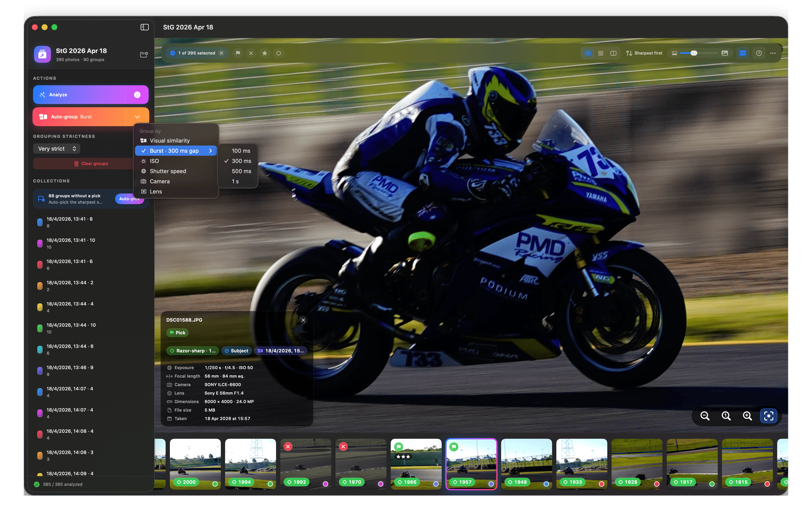Select Visual similarity grouping option
Screen dimensions: 812x527
(170, 140)
